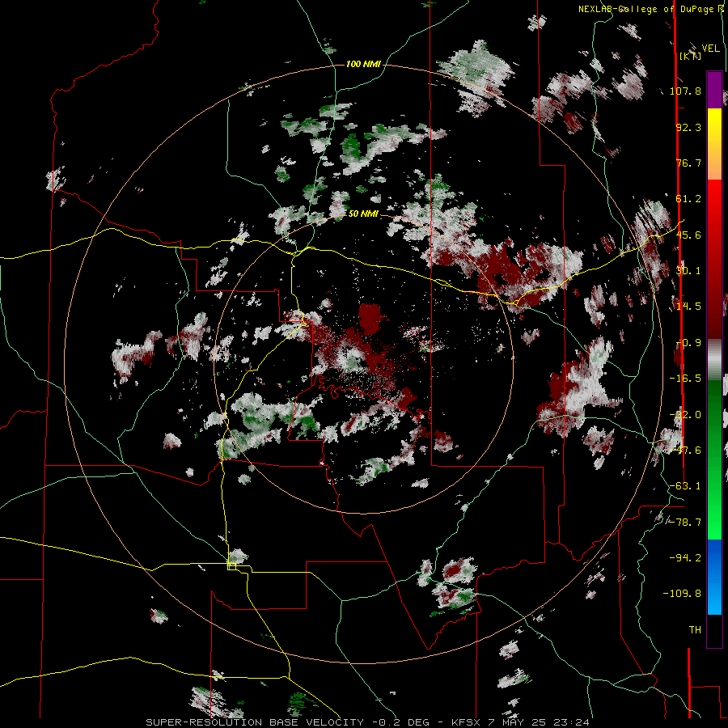The height and width of the screenshot is (728, 728).
Task: Click the 7 MAY 25 23:24 timestamp
Action: tap(539, 722)
